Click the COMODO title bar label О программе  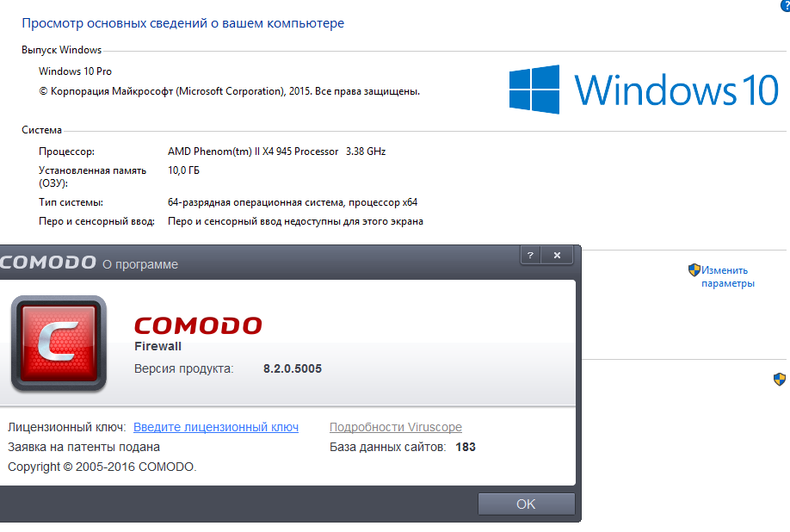(x=140, y=264)
